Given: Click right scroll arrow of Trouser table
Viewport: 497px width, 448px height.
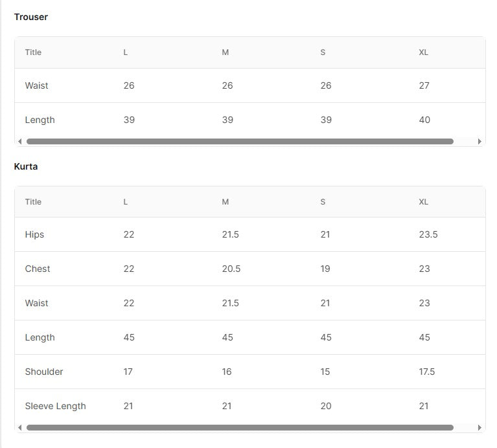Looking at the screenshot, I should tap(480, 142).
